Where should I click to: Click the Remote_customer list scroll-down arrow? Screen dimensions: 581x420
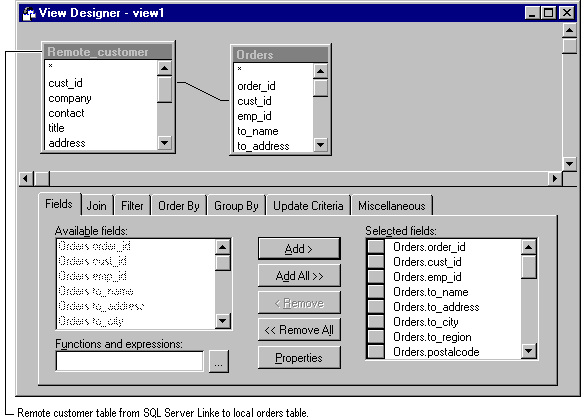click(165, 142)
